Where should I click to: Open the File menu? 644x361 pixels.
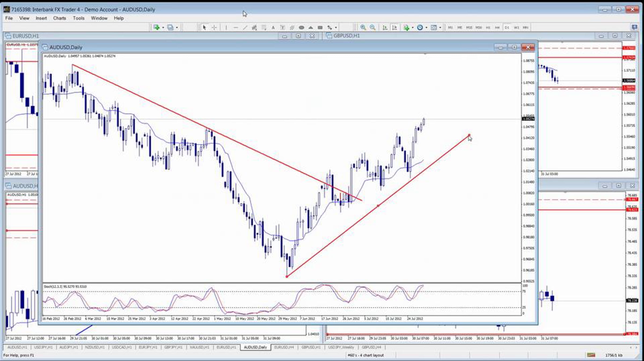tap(9, 18)
